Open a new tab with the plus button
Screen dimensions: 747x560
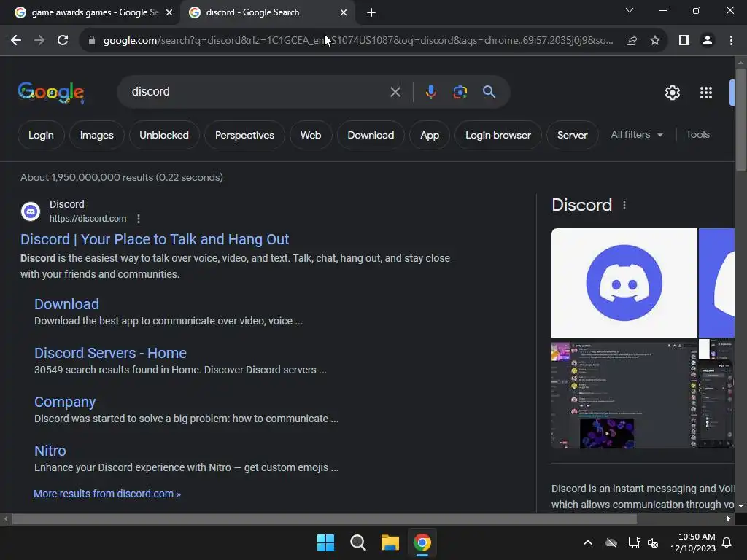(x=371, y=12)
